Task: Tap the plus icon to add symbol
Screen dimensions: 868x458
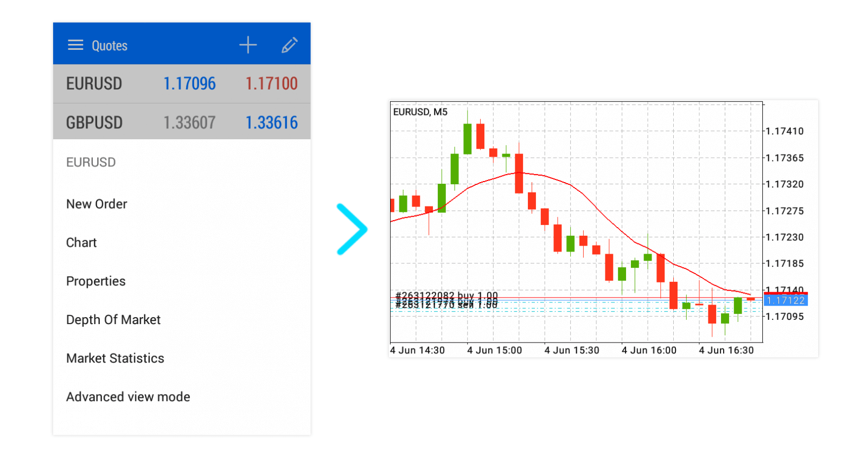Action: click(248, 44)
